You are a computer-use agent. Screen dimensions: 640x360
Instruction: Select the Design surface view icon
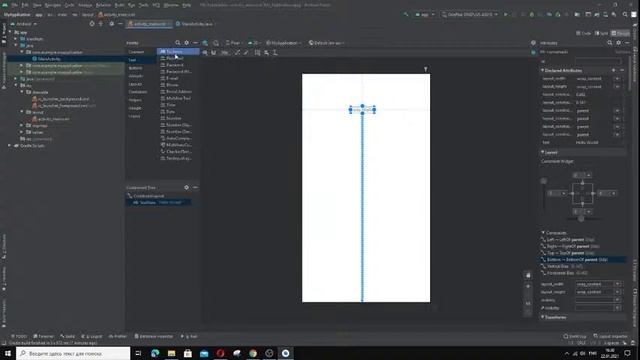click(x=205, y=43)
